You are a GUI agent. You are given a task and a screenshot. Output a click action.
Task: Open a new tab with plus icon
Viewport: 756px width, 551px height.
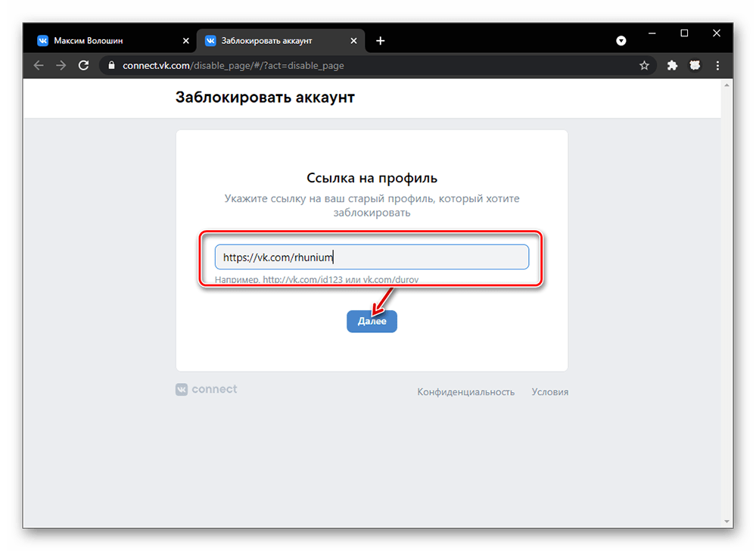(x=381, y=41)
